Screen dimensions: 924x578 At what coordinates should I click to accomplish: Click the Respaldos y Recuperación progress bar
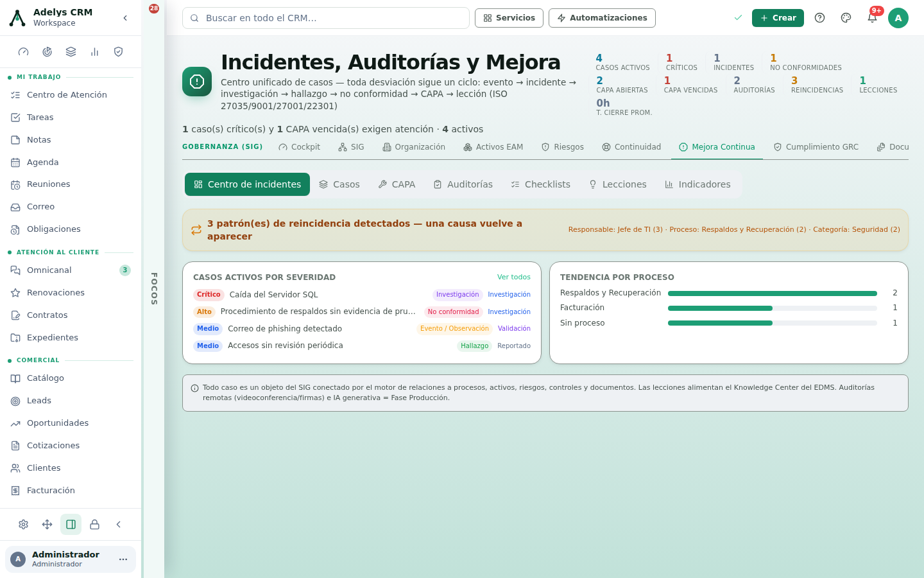tap(773, 293)
